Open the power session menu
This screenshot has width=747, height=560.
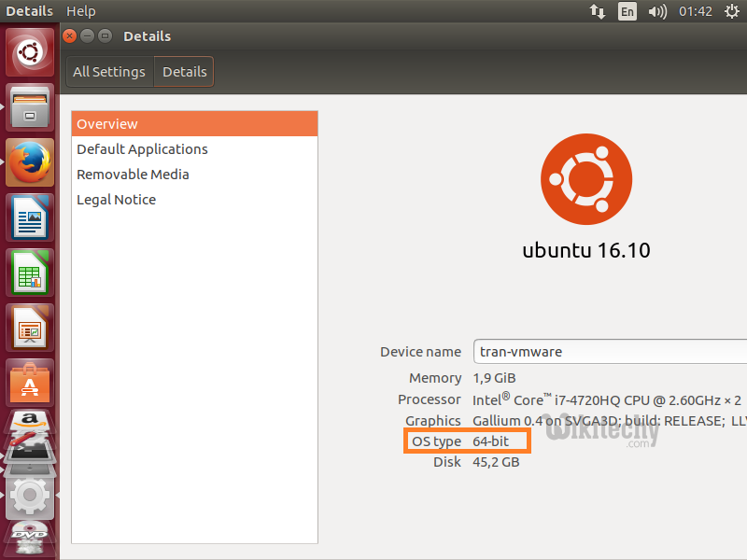pos(730,11)
